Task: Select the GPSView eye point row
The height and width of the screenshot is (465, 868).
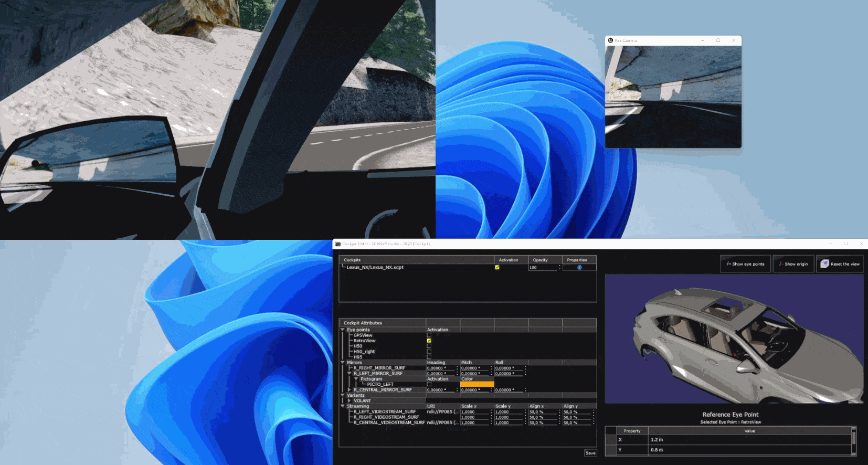Action: tap(363, 335)
